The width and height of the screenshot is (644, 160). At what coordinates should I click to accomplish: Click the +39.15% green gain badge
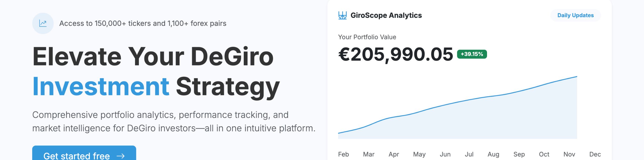[x=472, y=54]
